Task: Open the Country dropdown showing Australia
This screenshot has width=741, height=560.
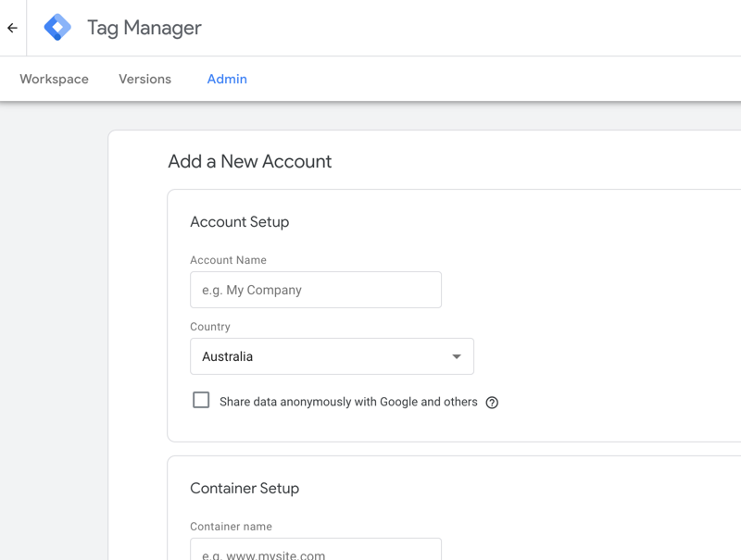Action: tap(332, 356)
